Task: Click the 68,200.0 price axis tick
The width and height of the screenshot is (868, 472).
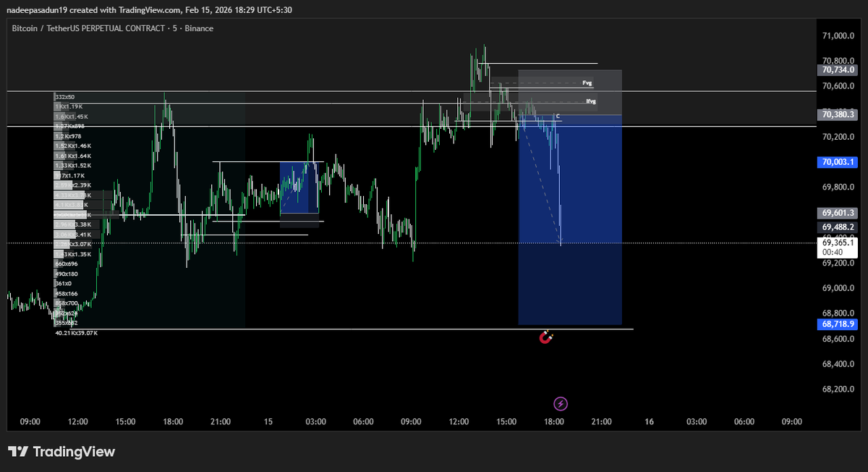Action: click(838, 389)
